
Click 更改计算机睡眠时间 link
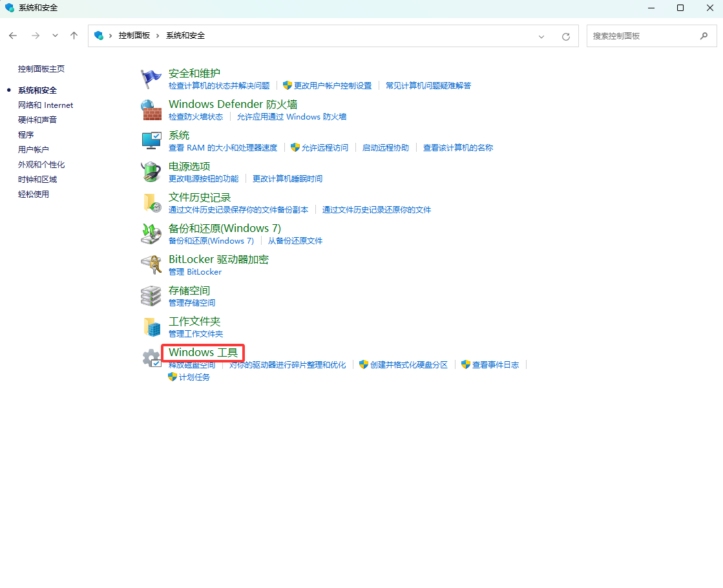click(x=288, y=179)
